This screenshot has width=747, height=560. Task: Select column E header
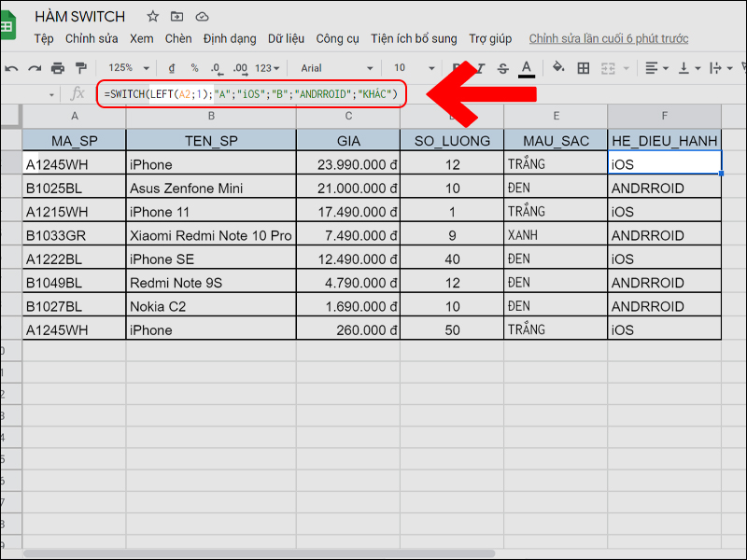click(x=556, y=116)
